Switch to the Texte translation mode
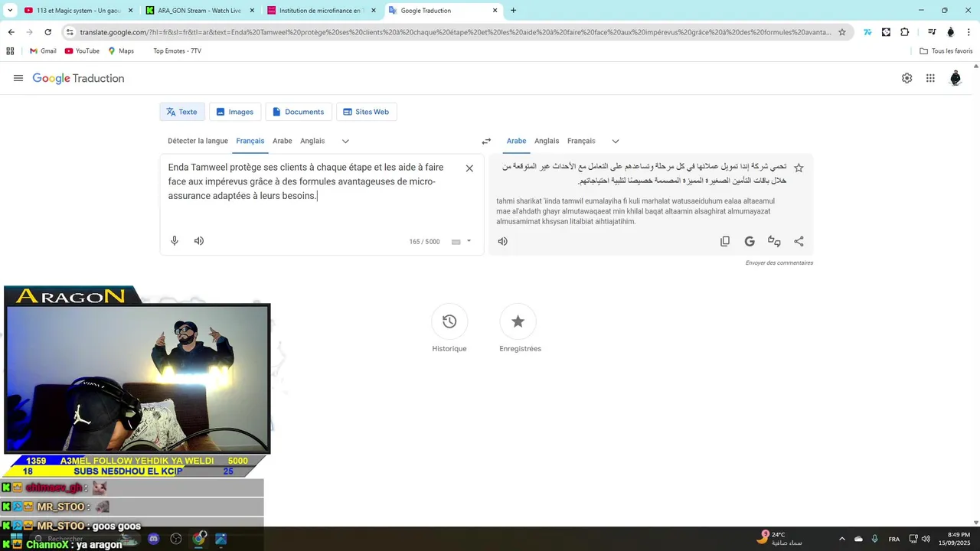 click(x=182, y=112)
